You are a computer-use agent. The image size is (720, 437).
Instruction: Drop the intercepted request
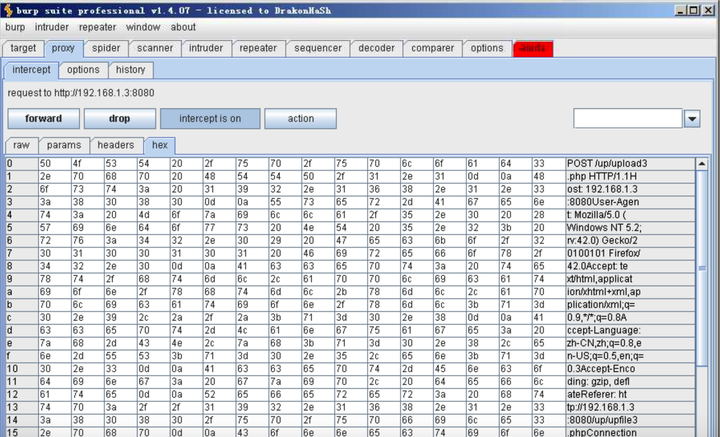click(119, 118)
